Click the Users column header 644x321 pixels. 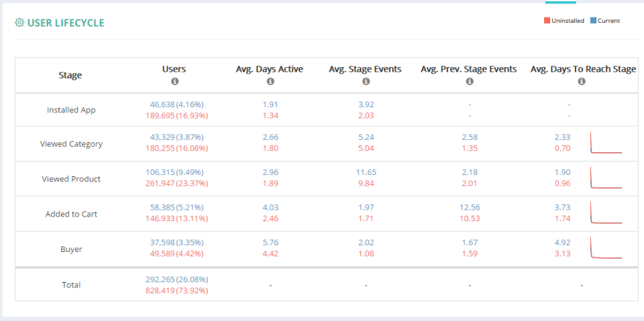[174, 69]
